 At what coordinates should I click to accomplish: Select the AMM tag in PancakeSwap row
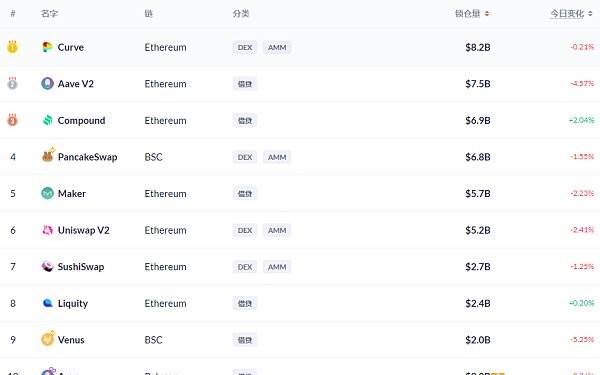coord(277,157)
